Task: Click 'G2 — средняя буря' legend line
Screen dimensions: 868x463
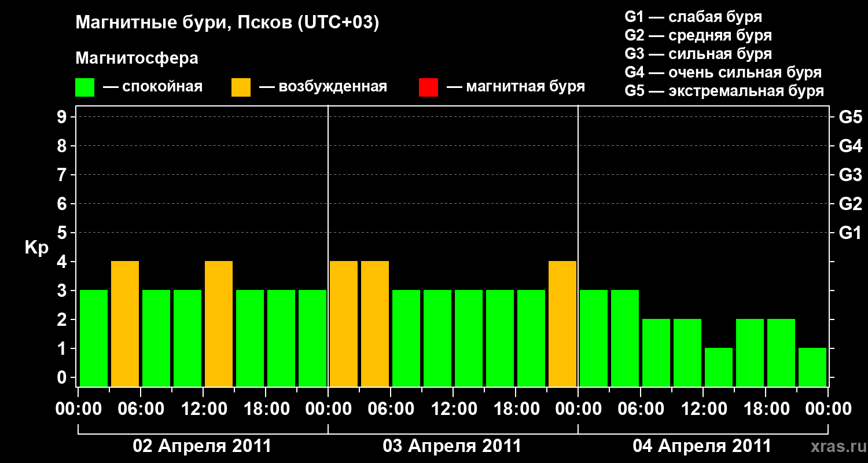Action: click(698, 35)
